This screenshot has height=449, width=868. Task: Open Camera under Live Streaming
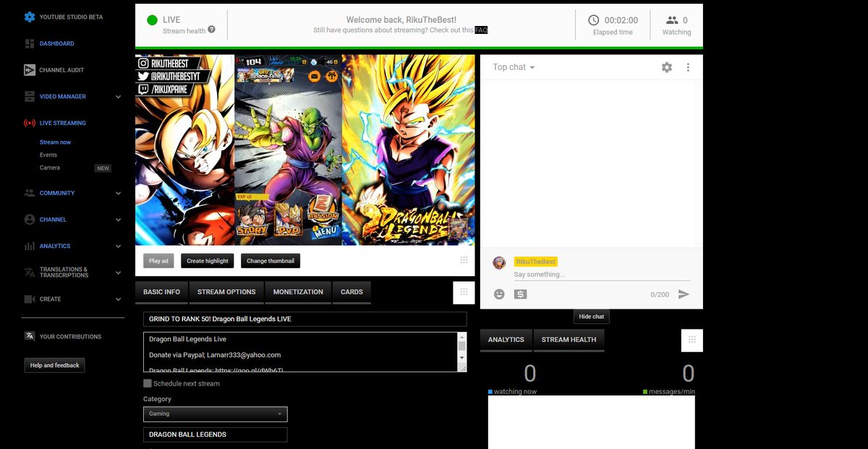click(50, 168)
